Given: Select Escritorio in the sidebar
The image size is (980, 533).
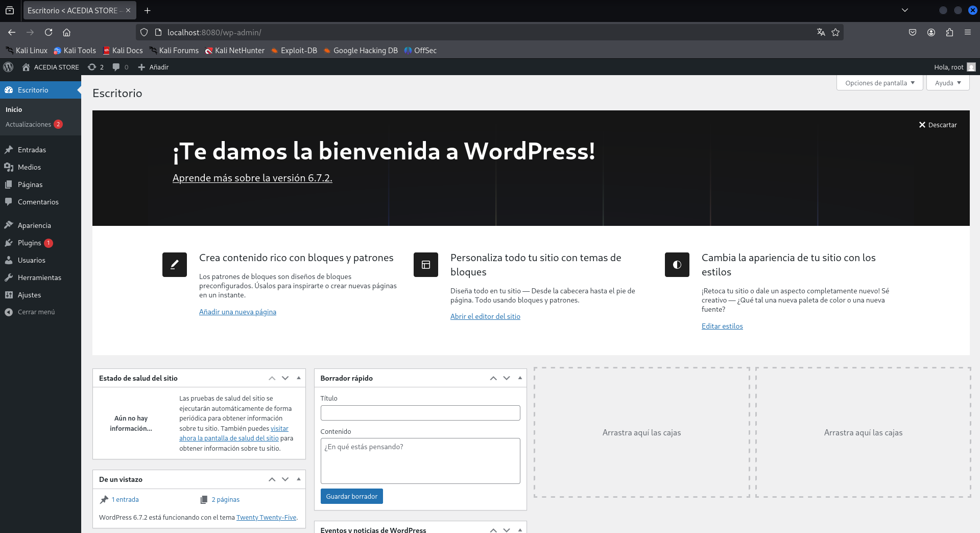Looking at the screenshot, I should (x=40, y=90).
